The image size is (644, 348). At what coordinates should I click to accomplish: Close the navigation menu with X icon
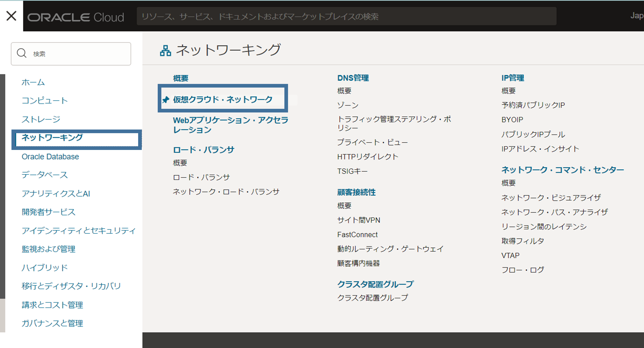point(11,16)
